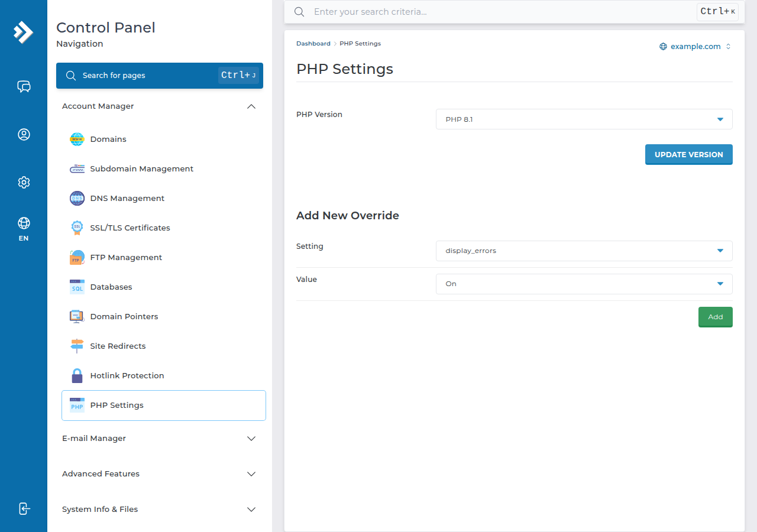Viewport: 757px width, 532px height.
Task: Click PHP Settings in breadcrumb
Action: 360,44
